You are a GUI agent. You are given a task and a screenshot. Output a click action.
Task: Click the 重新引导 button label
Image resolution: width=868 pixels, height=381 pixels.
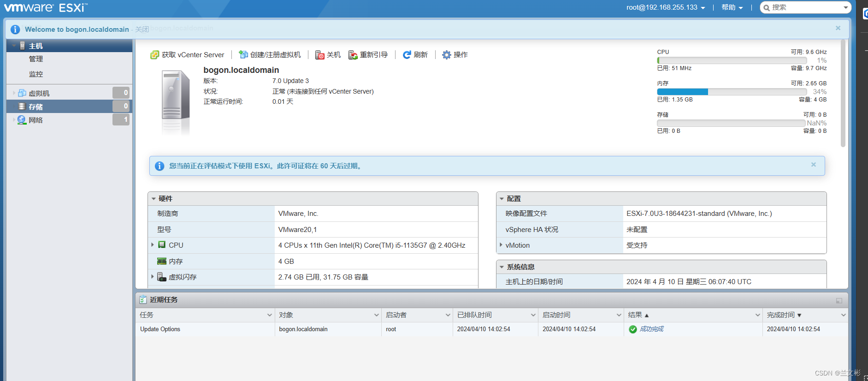coord(374,55)
